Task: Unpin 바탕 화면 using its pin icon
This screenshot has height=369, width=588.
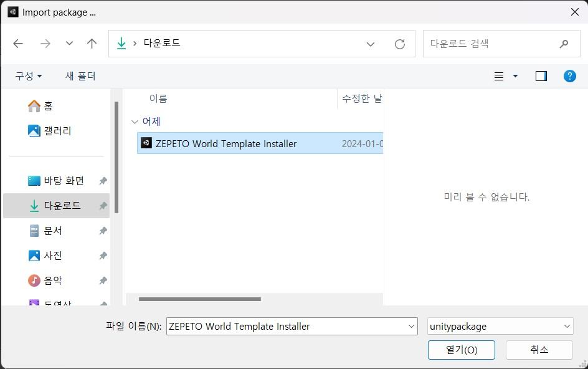Action: [x=103, y=181]
